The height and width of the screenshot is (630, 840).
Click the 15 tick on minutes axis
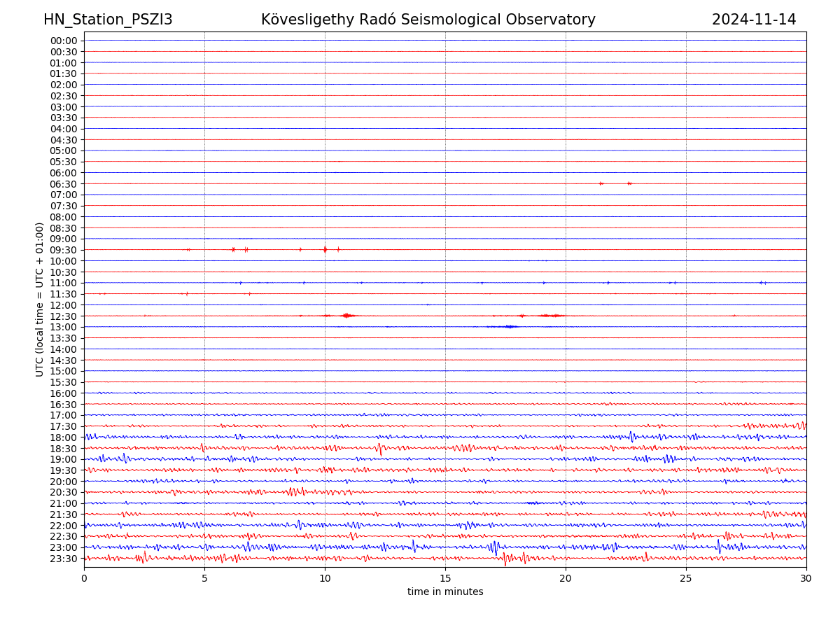coord(445,578)
